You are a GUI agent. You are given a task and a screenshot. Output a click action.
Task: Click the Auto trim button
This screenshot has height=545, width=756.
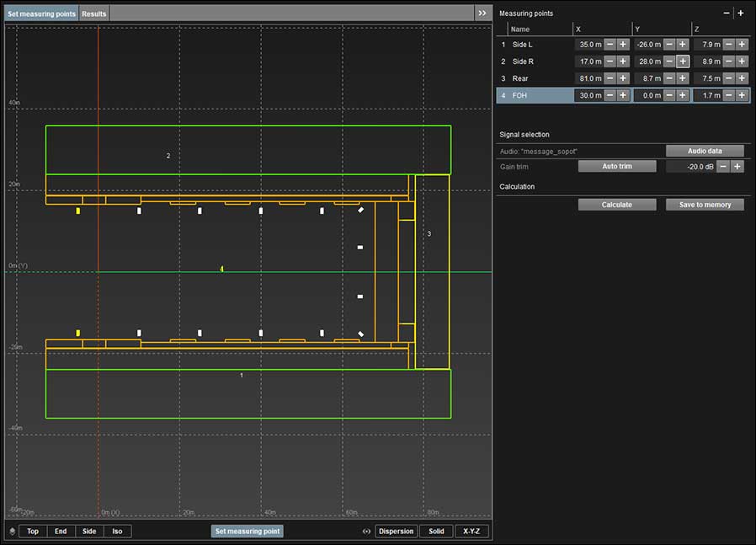[x=616, y=167]
